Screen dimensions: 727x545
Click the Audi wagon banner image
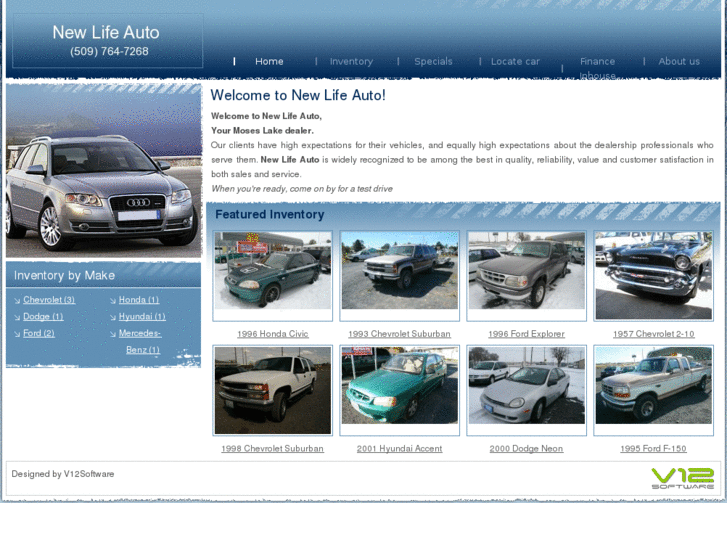point(104,170)
